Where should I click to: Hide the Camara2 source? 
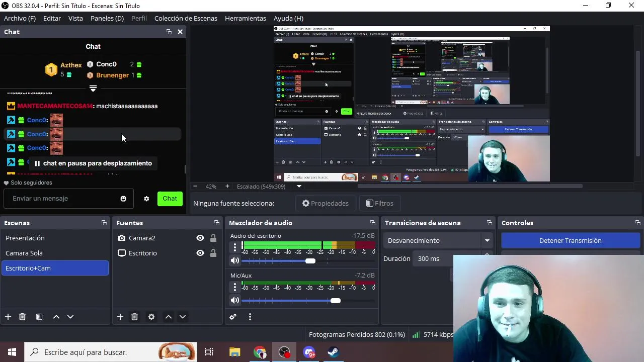[x=200, y=238]
